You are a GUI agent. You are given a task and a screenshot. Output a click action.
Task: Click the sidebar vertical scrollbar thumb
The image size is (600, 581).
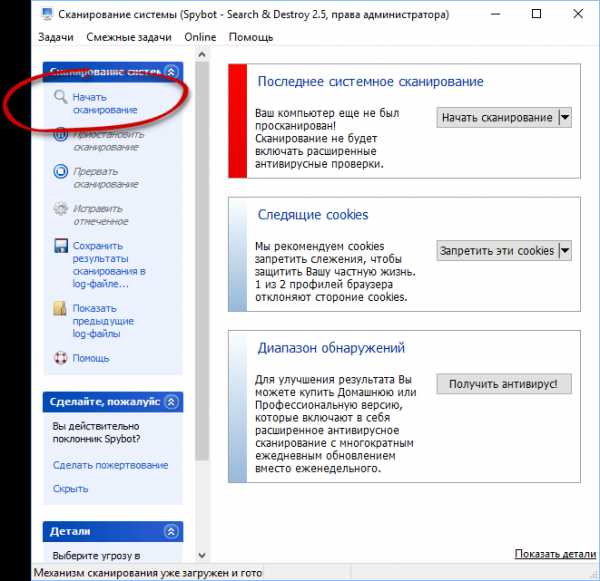[x=202, y=260]
